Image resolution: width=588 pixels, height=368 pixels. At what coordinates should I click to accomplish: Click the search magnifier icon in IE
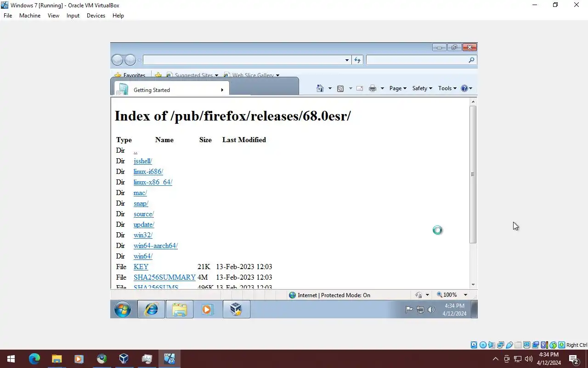click(471, 60)
